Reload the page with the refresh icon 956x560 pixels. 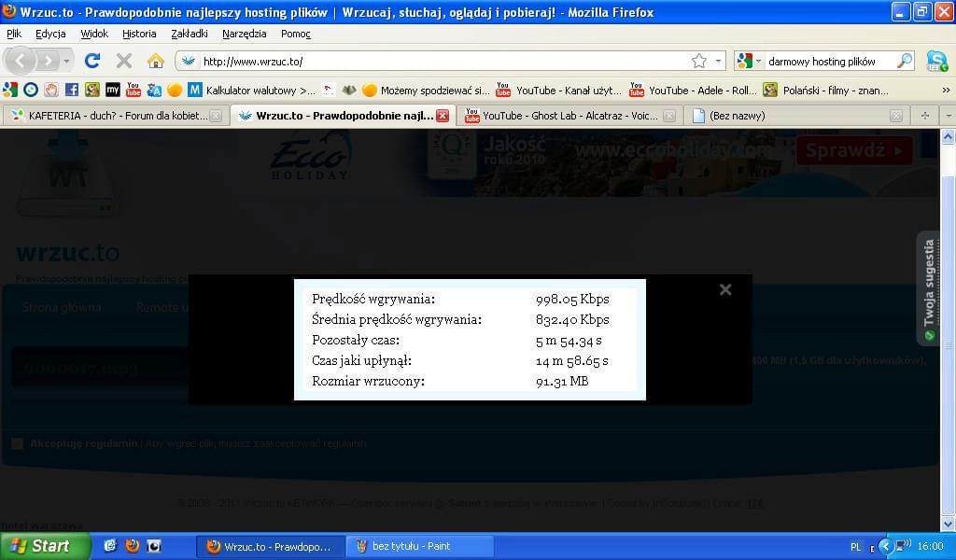(x=91, y=61)
